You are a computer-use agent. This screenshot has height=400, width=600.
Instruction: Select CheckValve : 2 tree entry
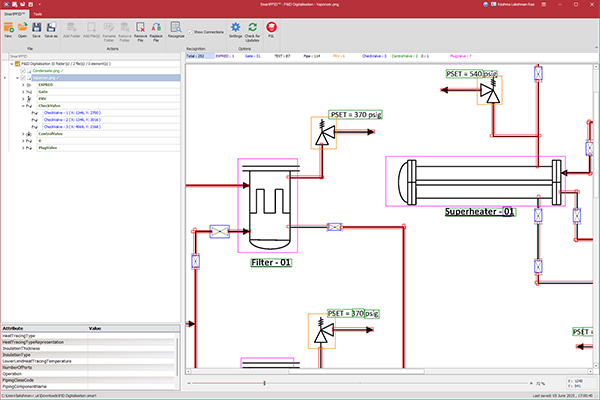tap(72, 120)
